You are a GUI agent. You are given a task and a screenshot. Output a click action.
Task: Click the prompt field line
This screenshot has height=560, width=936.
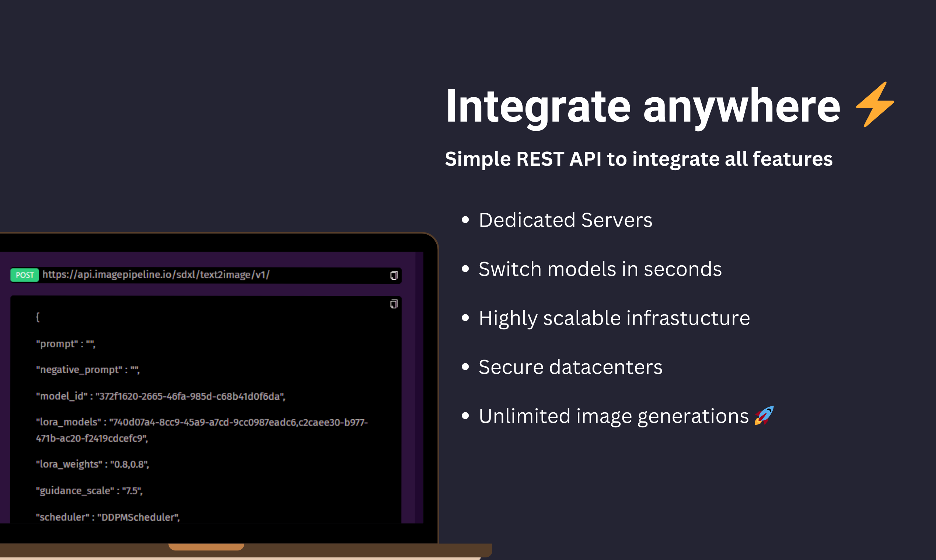click(66, 344)
